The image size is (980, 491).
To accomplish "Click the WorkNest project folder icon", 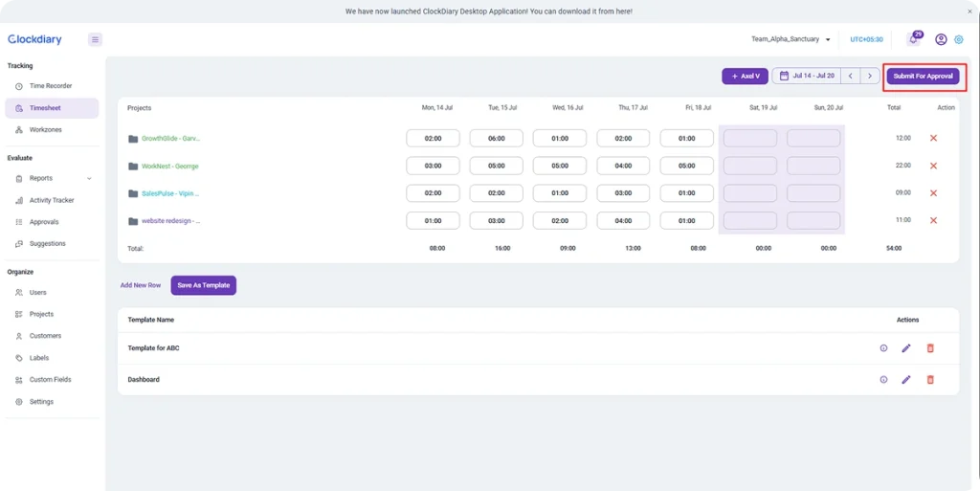I will (133, 167).
